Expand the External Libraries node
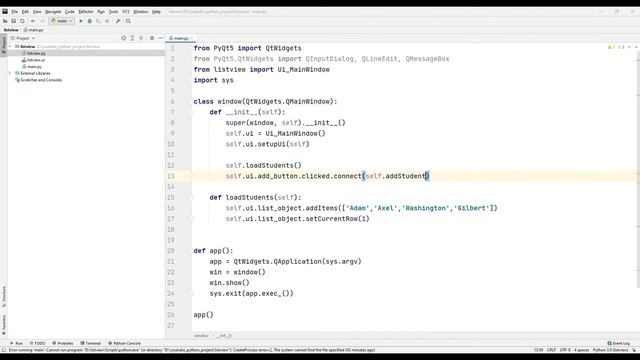640x360 pixels. pos(10,73)
